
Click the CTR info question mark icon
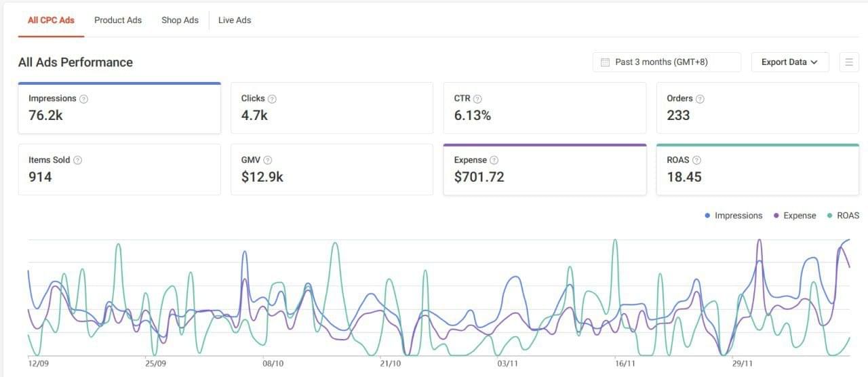(477, 99)
